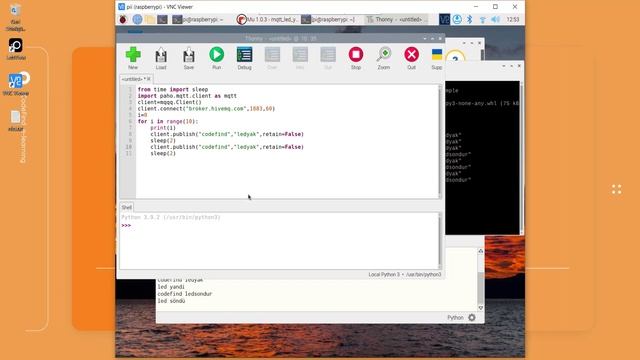This screenshot has width=640, height=360.
Task: Click the Mu output scrollbar down arrow
Action: (480, 308)
